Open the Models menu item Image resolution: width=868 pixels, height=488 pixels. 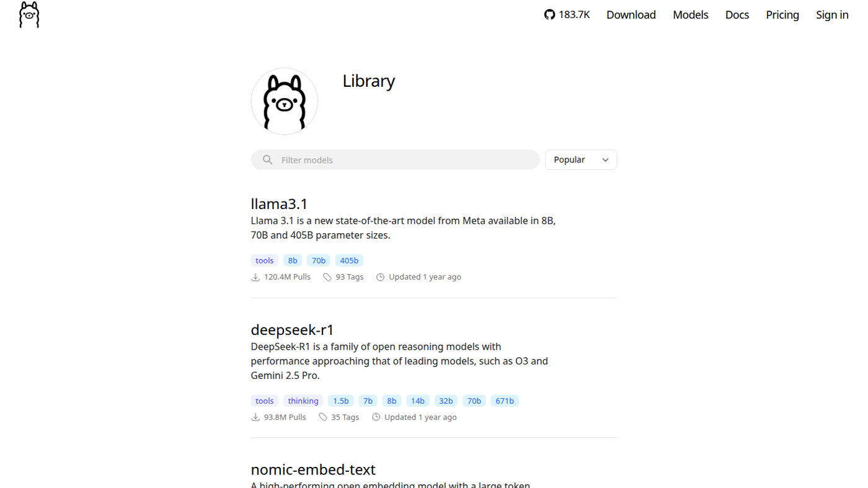click(691, 15)
